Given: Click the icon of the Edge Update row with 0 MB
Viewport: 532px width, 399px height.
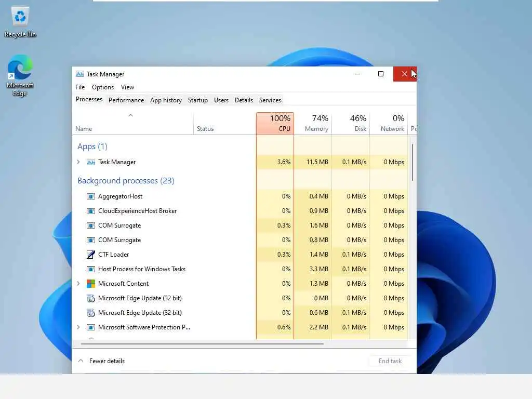Looking at the screenshot, I should [x=91, y=298].
